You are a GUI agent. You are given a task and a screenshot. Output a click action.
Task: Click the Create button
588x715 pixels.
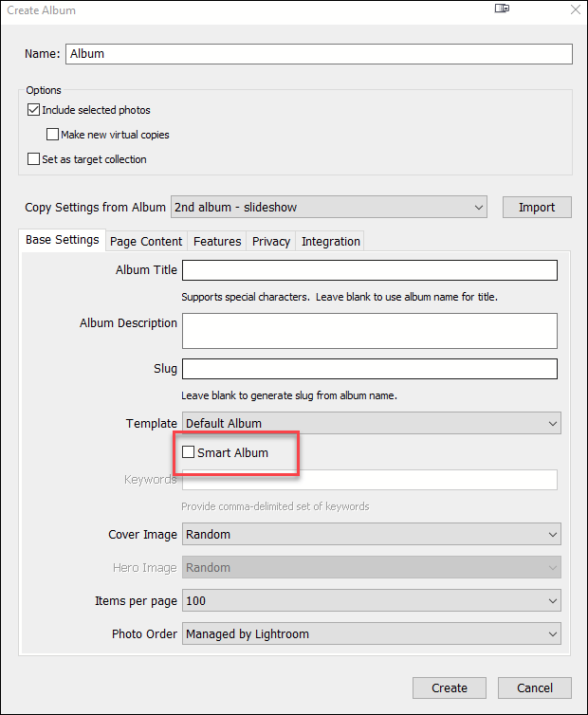tap(450, 687)
